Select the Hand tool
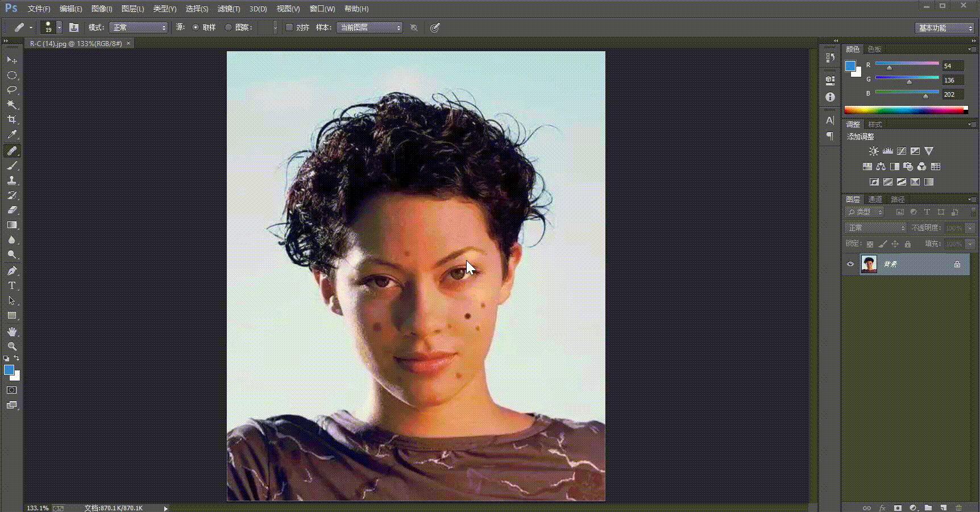Screen dimensions: 980x512 11,332
